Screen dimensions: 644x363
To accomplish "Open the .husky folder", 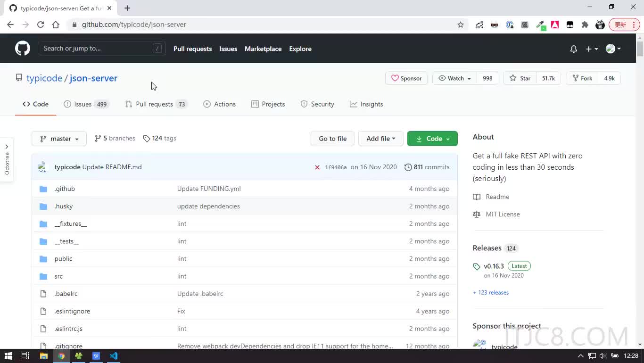I will pos(64,206).
